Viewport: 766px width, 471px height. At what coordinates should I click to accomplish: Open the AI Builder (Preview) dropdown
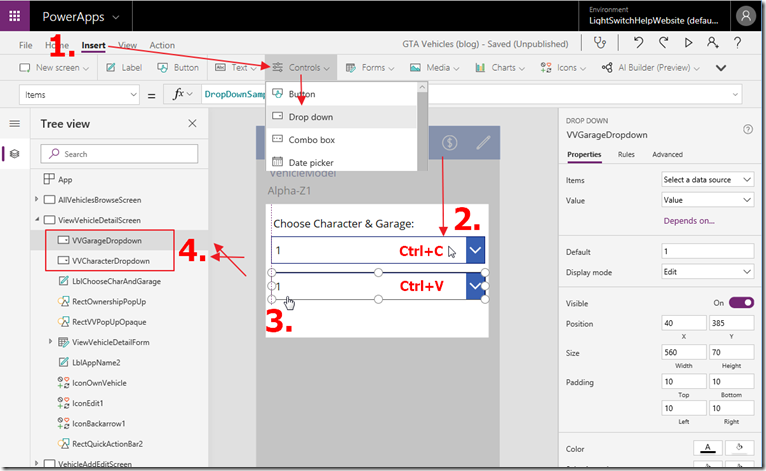pyautogui.click(x=651, y=68)
